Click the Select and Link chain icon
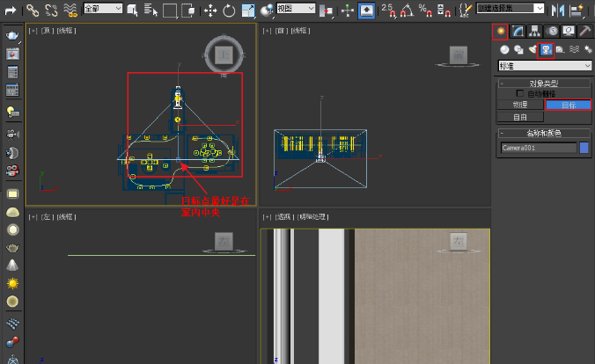Screen dimensions: 595x364 [x=32, y=11]
